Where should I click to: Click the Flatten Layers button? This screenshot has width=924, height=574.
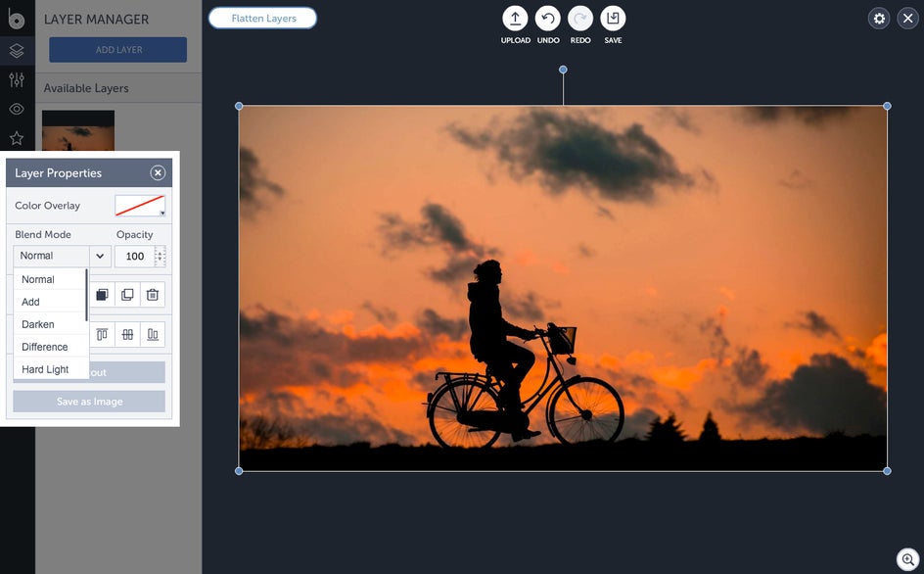pos(263,19)
